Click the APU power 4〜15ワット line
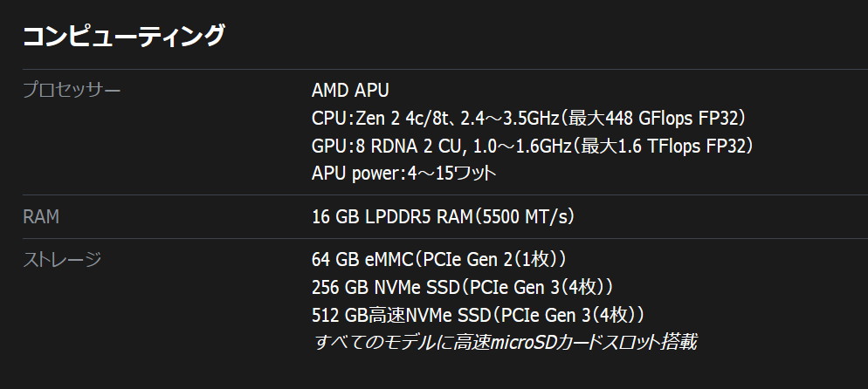Screen dimensions: 868x389 point(403,174)
